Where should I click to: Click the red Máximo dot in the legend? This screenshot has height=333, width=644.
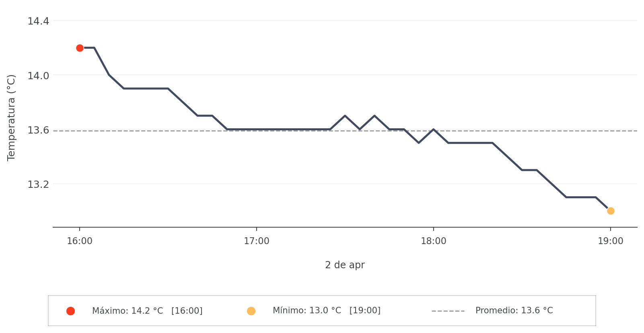(x=70, y=311)
